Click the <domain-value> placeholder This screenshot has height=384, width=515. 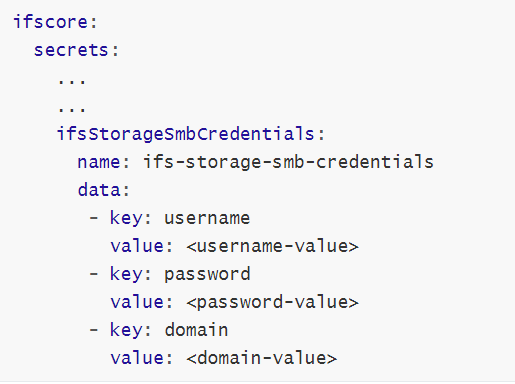point(262,358)
